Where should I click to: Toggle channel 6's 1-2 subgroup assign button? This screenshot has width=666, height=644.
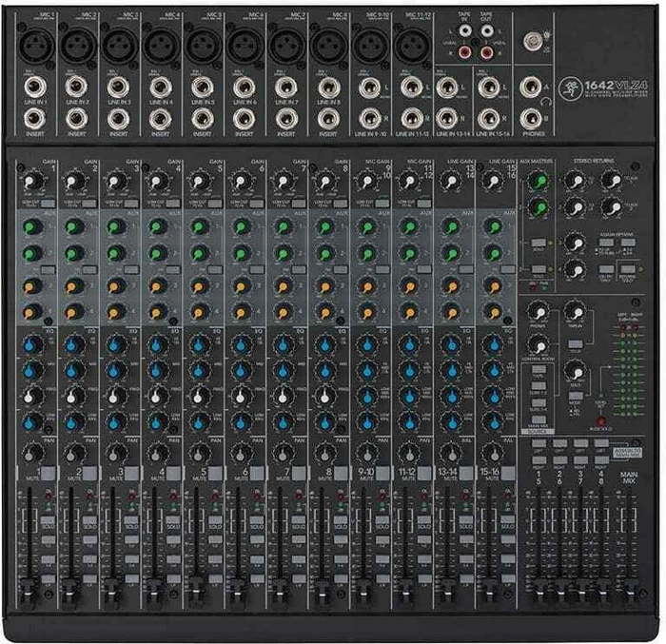coord(257,540)
